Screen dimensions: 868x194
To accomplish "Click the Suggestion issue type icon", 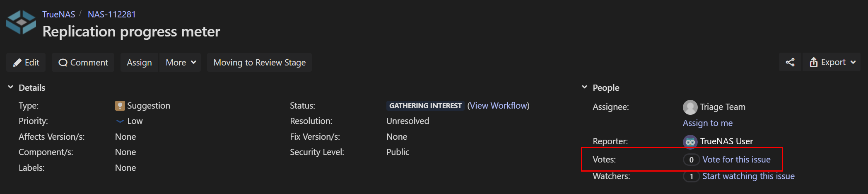I will [x=120, y=106].
